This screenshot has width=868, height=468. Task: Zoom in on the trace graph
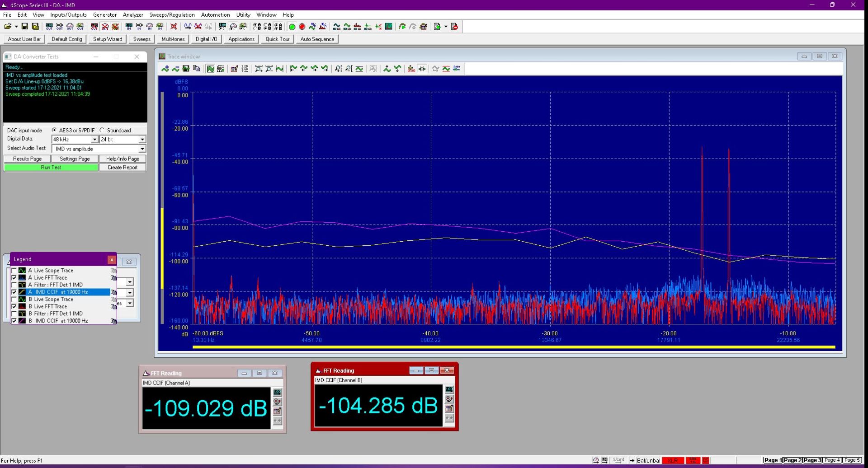point(259,69)
